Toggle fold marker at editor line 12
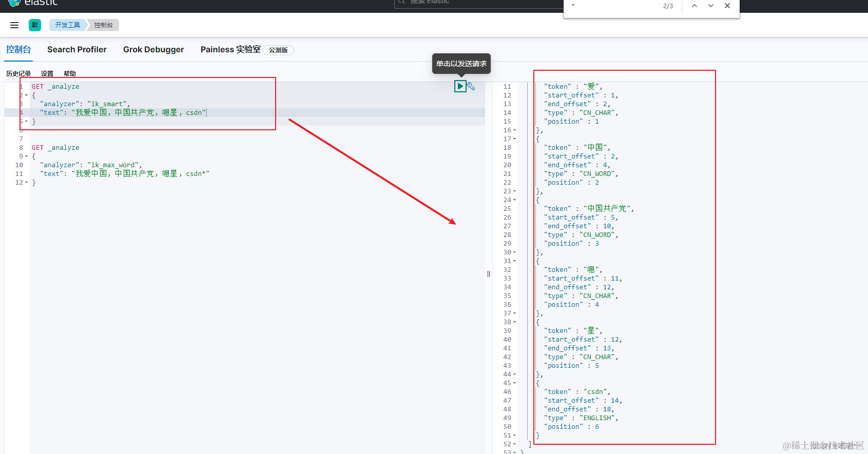The height and width of the screenshot is (454, 868). pos(27,183)
